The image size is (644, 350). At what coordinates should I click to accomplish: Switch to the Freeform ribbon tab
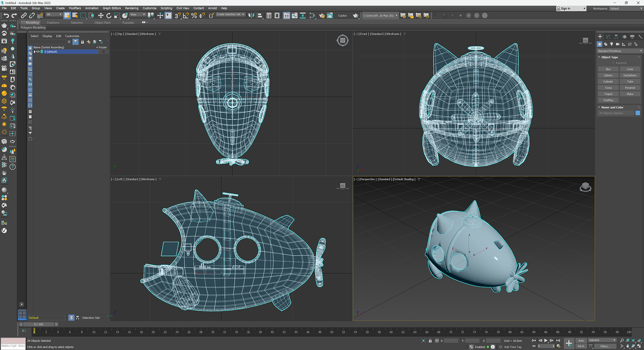coord(53,22)
